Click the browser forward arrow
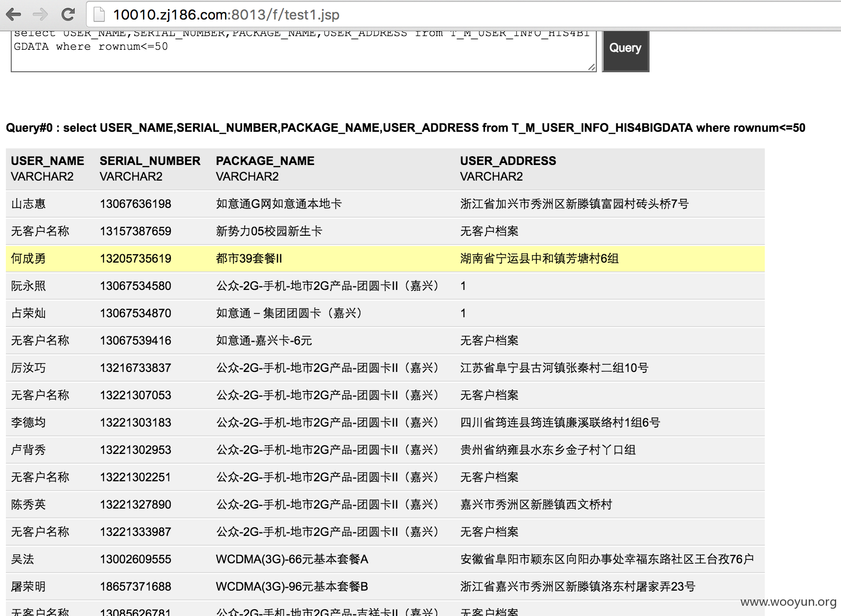 41,15
